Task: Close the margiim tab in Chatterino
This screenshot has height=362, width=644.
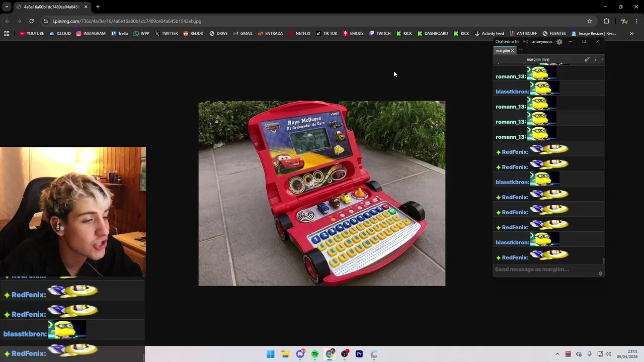Action: [x=513, y=50]
